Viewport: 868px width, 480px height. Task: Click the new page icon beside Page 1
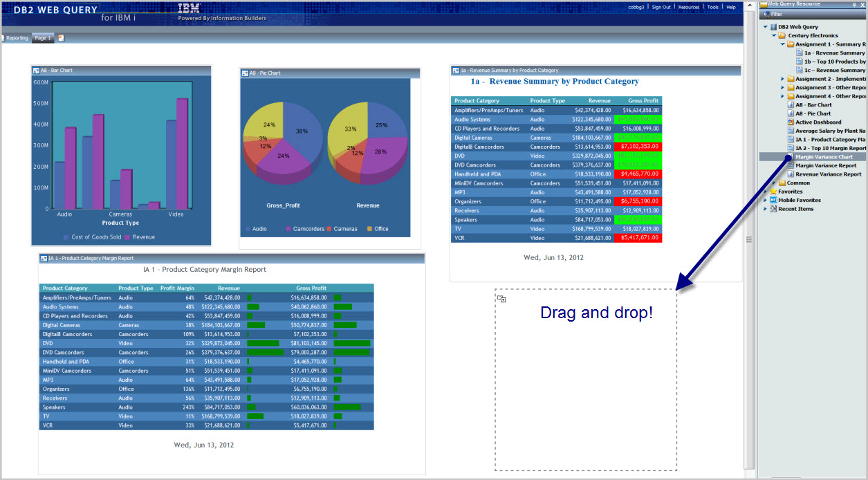(x=61, y=38)
